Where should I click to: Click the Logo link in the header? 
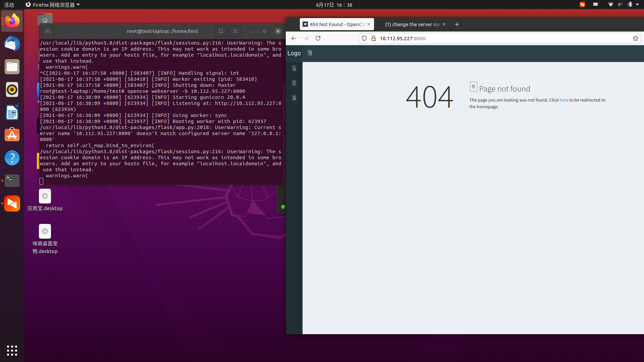click(x=294, y=53)
